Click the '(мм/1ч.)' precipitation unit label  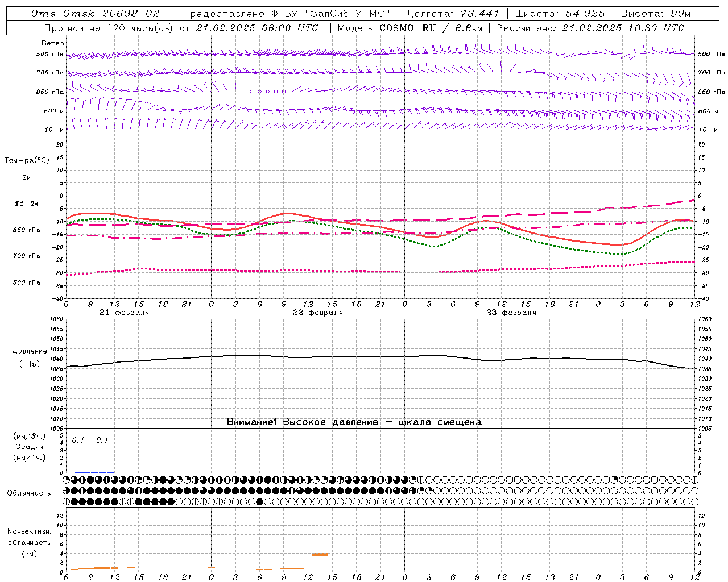[x=30, y=458]
